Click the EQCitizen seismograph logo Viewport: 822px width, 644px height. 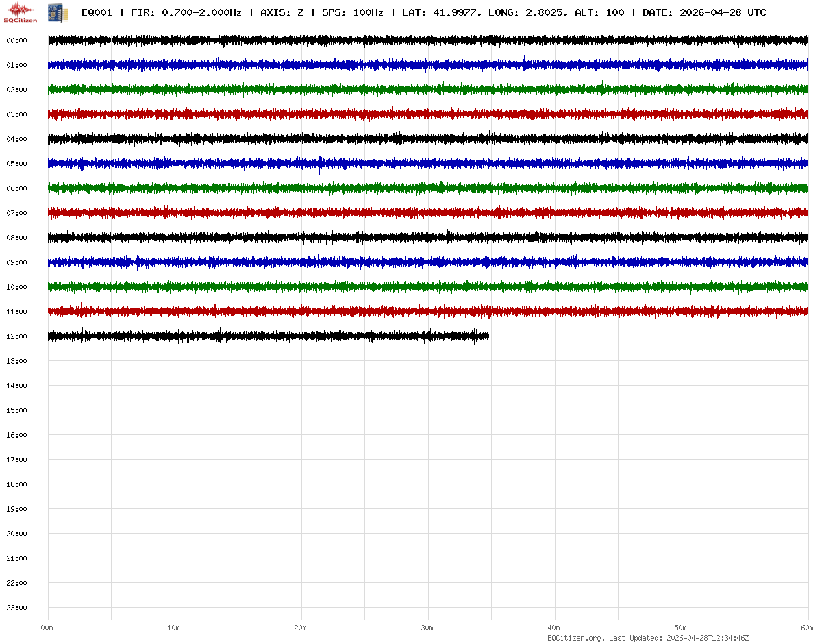coord(21,12)
